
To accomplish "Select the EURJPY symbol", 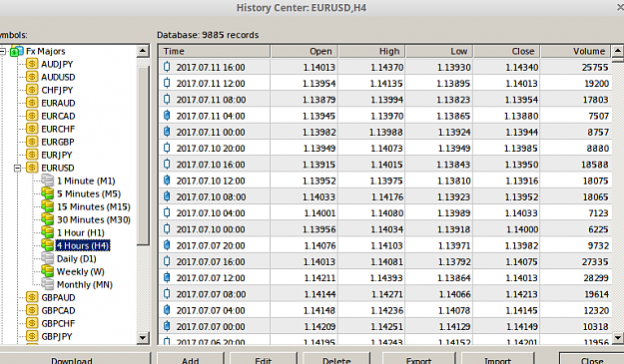I will [x=57, y=155].
